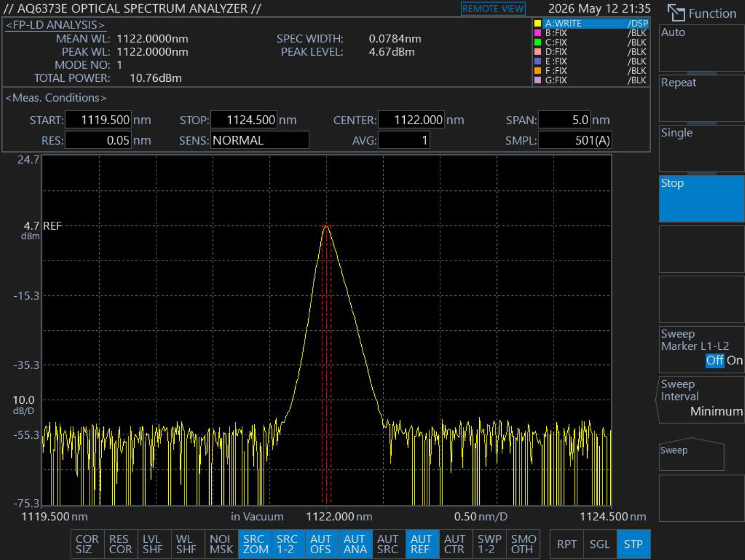The height and width of the screenshot is (560, 745).
Task: Click the STOP wavelength field
Action: 243,120
